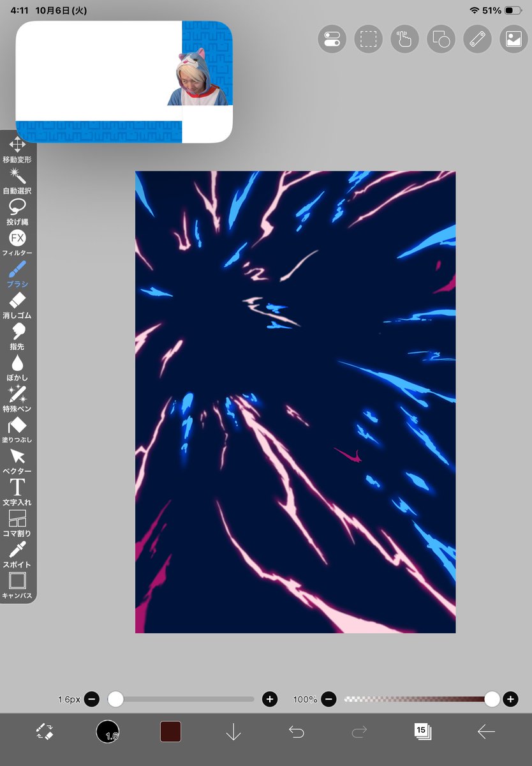This screenshot has height=766, width=532.
Task: Tap the battery indicator in status bar
Action: point(513,11)
